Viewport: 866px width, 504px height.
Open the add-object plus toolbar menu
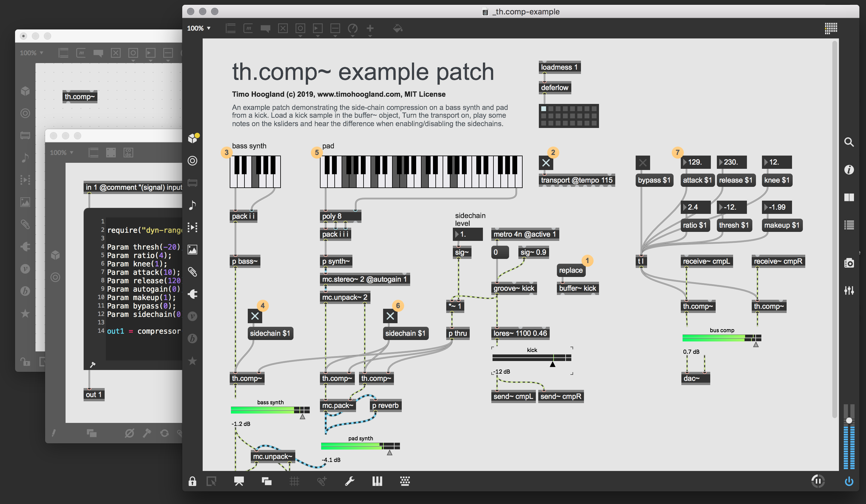[370, 29]
